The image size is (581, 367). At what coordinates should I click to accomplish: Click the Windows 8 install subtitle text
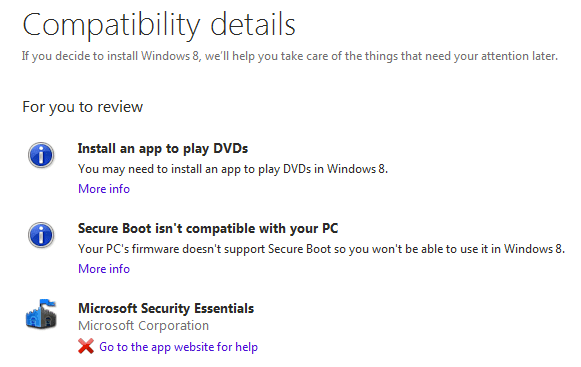coord(290,56)
